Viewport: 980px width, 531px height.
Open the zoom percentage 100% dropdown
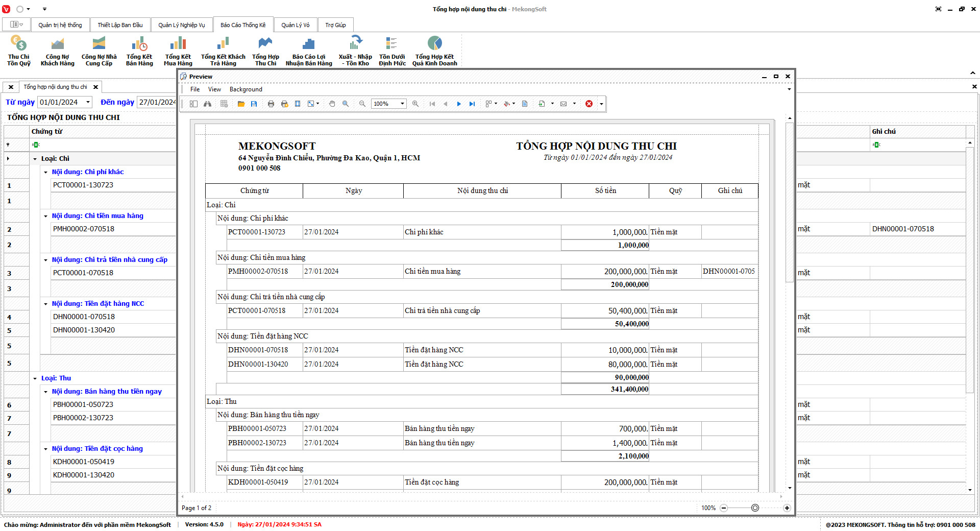click(x=402, y=104)
